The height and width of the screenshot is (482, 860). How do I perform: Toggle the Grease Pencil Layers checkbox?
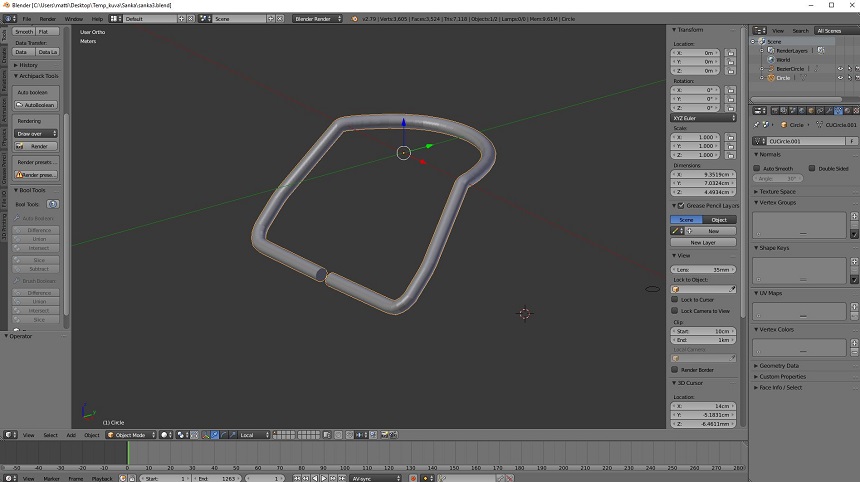pyautogui.click(x=681, y=204)
